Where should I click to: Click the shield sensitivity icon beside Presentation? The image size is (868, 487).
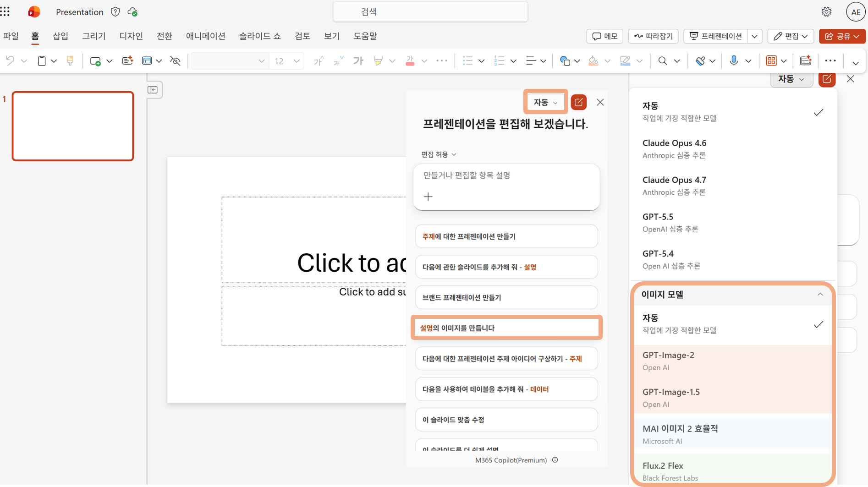coord(115,12)
